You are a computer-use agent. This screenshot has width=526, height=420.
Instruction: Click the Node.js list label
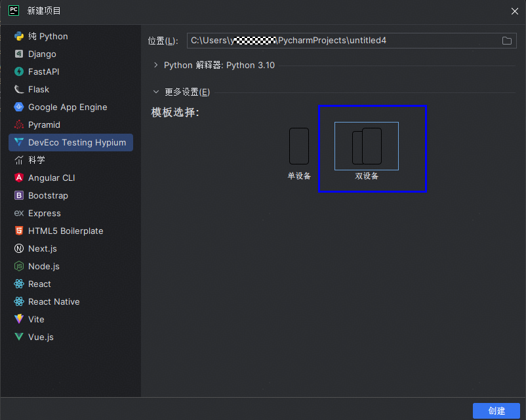[x=44, y=267]
